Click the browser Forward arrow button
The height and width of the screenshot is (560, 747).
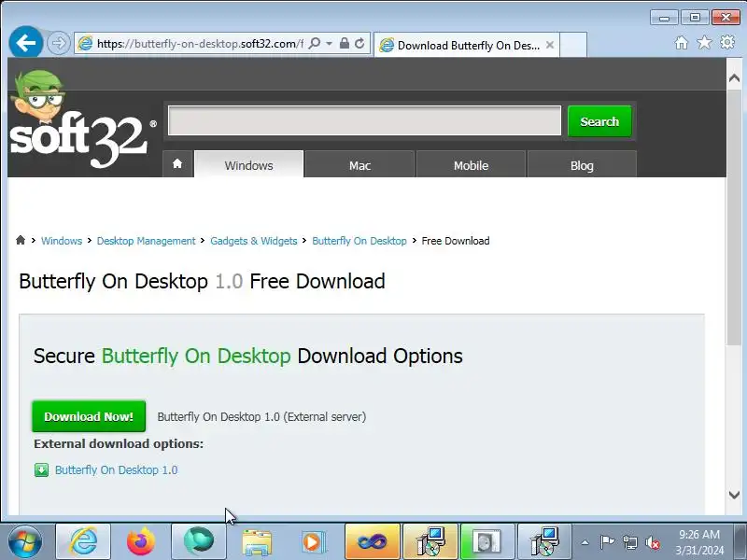click(59, 43)
